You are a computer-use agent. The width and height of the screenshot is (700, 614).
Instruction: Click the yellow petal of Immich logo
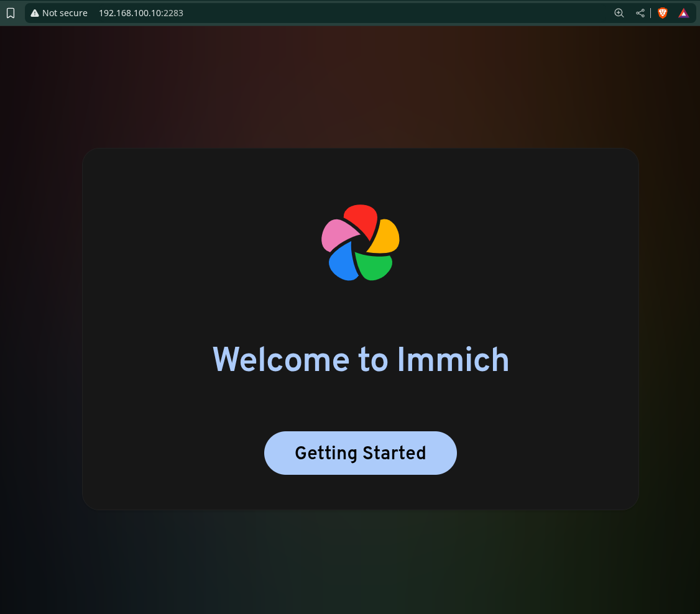tap(385, 236)
